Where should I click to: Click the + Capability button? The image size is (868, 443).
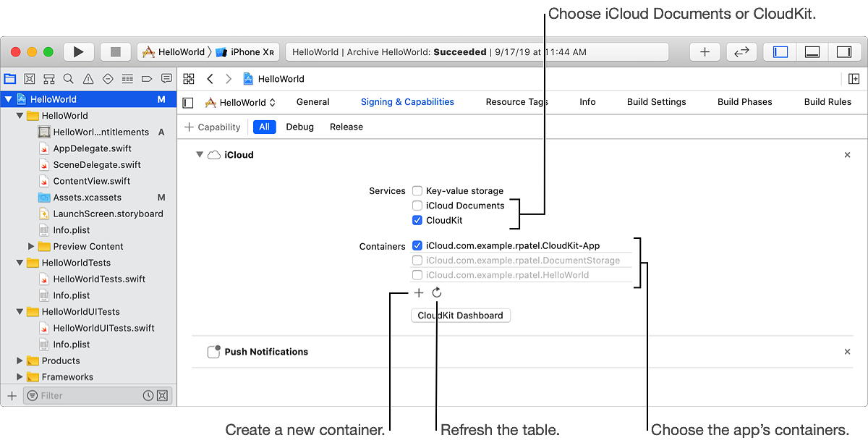click(x=213, y=127)
